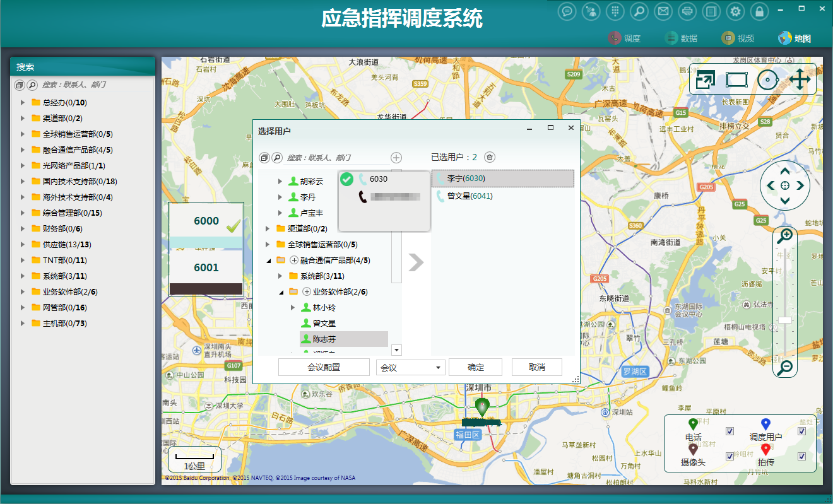Click the envelope mail icon
This screenshot has height=504, width=833.
pyautogui.click(x=663, y=11)
